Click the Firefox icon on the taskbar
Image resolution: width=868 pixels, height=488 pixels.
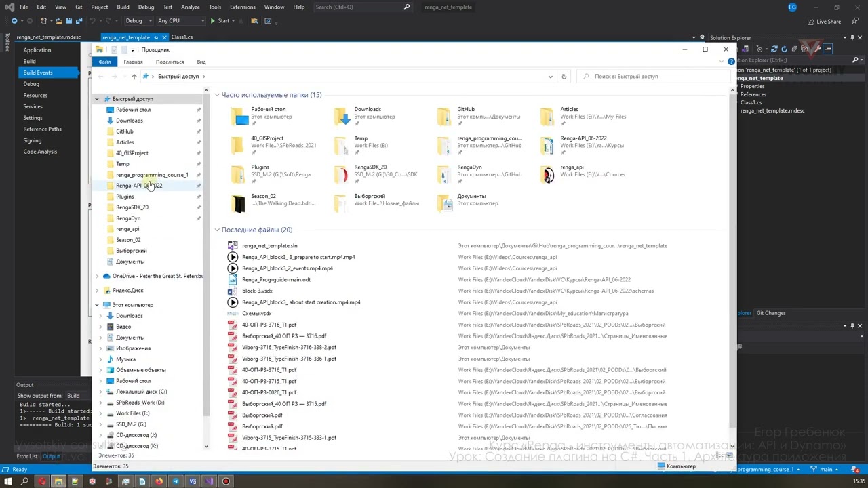(159, 481)
